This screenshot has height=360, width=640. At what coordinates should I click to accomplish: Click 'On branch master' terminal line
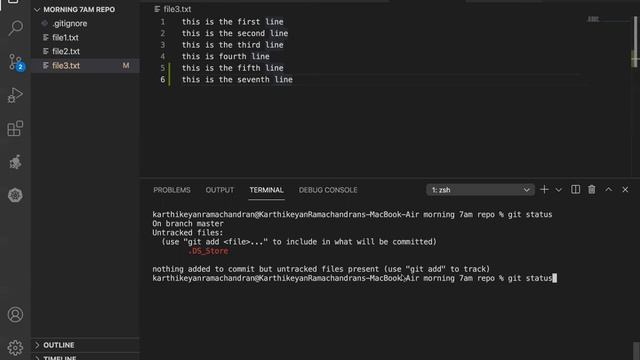point(188,224)
